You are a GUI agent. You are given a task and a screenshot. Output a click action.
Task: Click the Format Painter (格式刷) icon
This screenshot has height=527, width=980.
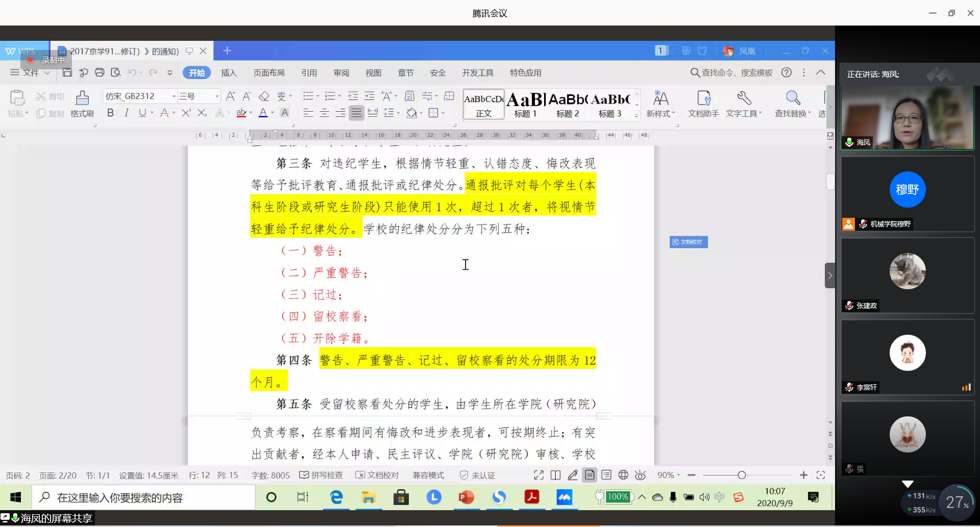82,104
